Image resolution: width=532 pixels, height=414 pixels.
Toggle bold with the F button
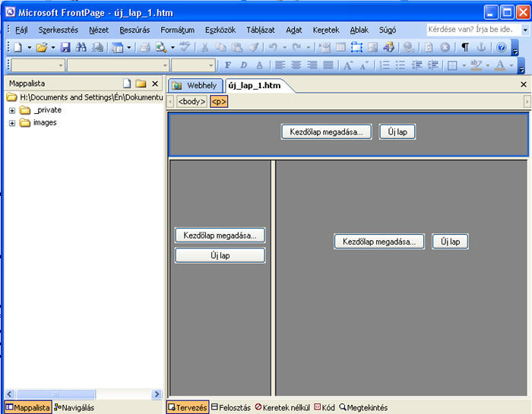(x=228, y=65)
